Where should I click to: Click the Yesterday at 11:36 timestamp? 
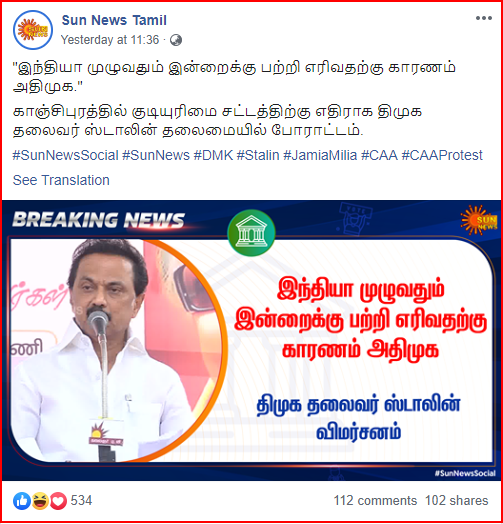click(110, 40)
